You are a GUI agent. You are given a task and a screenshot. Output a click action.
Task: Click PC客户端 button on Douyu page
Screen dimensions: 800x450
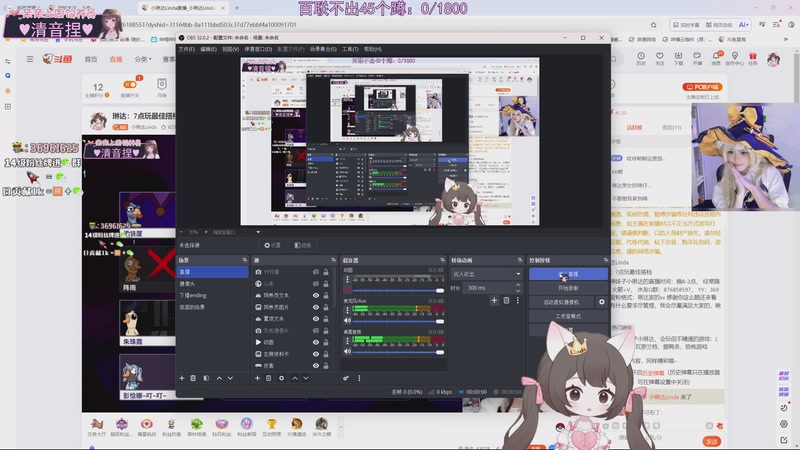(x=702, y=87)
